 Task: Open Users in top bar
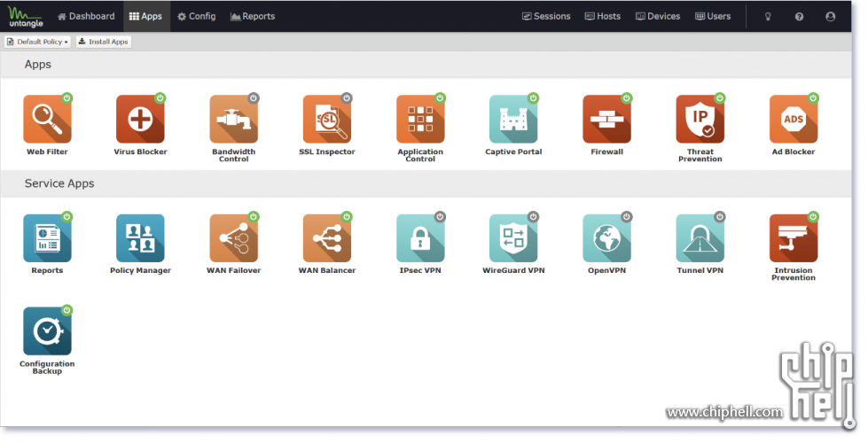pyautogui.click(x=713, y=17)
